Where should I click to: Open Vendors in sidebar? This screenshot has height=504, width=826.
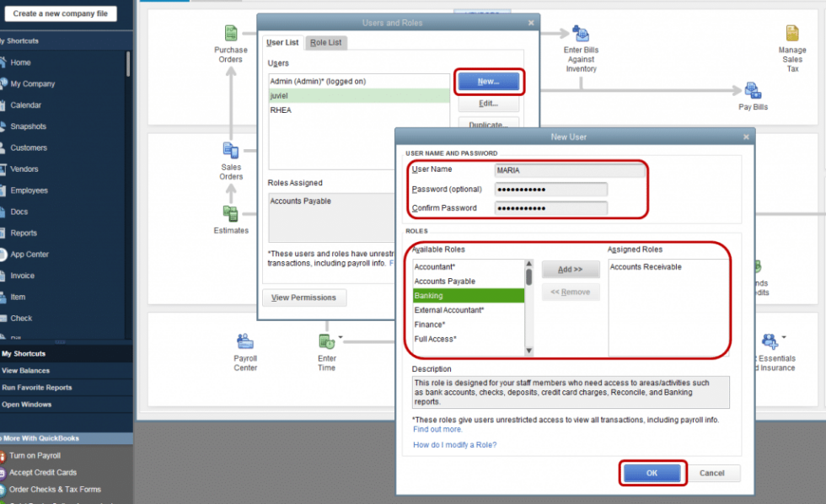coord(24,169)
